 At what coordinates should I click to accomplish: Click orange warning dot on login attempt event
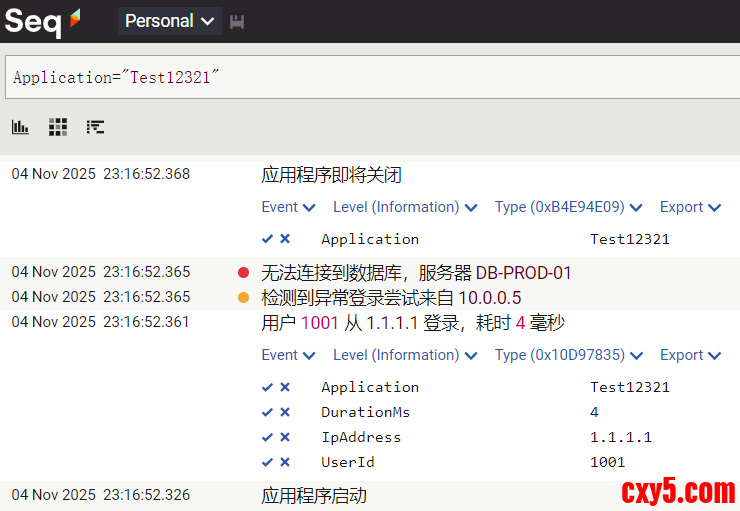click(x=243, y=297)
